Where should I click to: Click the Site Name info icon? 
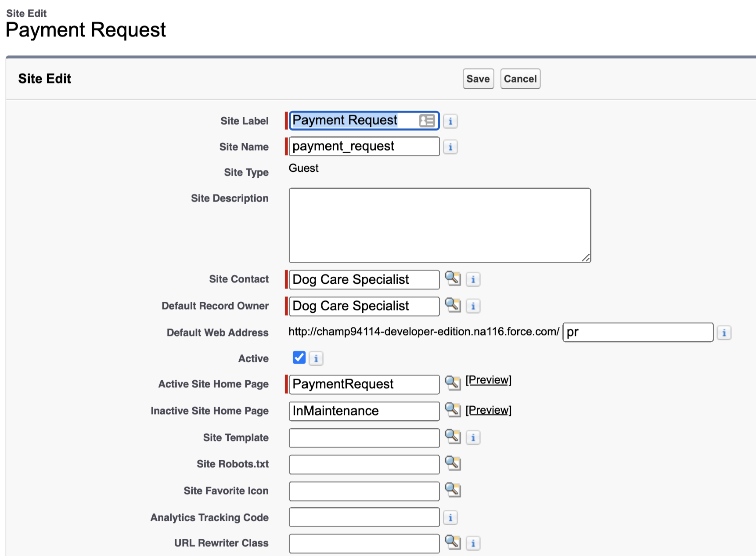coord(450,147)
